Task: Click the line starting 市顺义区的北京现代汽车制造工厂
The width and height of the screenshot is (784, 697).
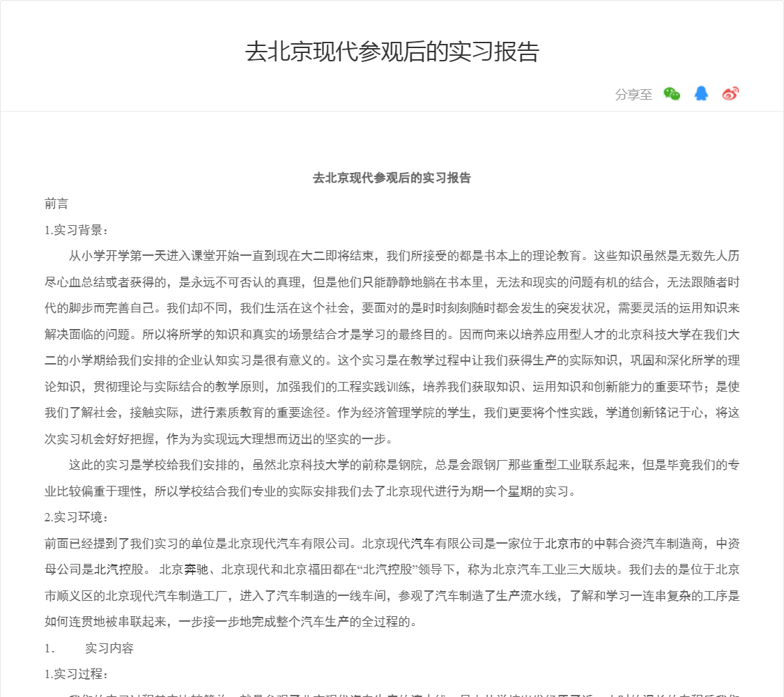Action: click(392, 595)
